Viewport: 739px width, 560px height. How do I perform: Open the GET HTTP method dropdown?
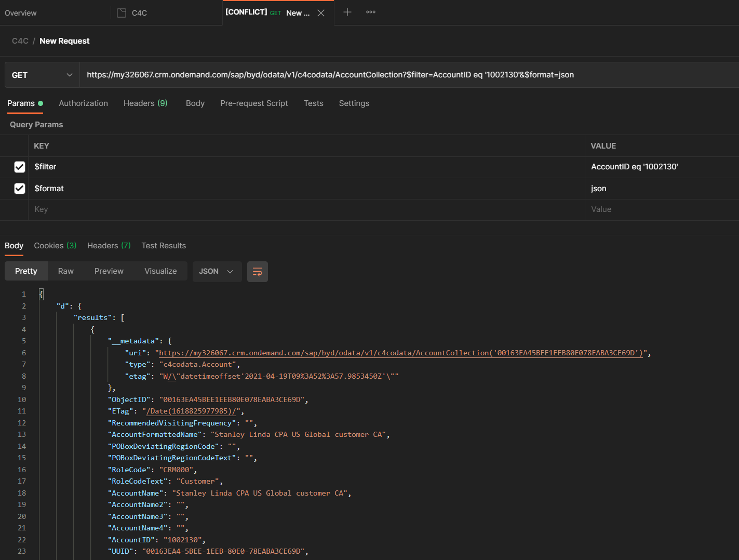click(42, 75)
